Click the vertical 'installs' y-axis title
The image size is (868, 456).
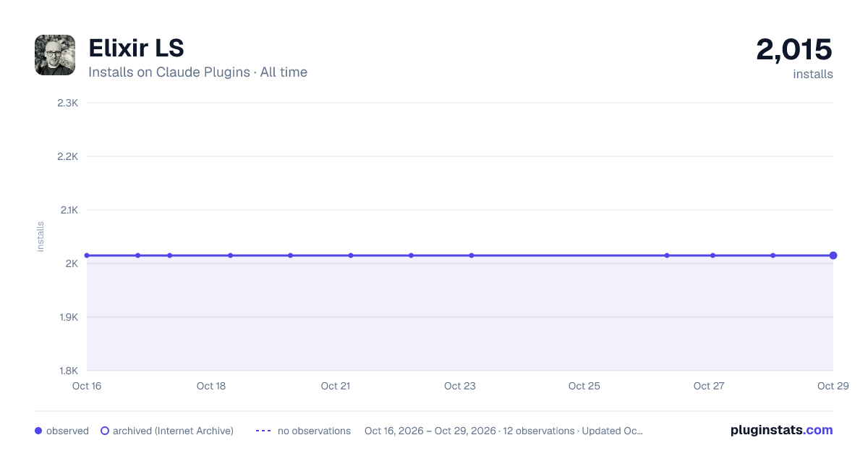pyautogui.click(x=41, y=237)
